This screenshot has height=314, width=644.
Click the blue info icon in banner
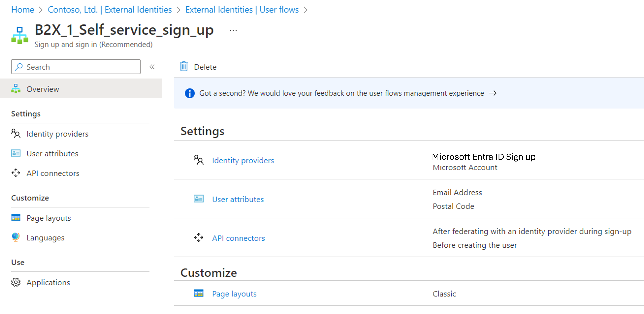pos(190,93)
